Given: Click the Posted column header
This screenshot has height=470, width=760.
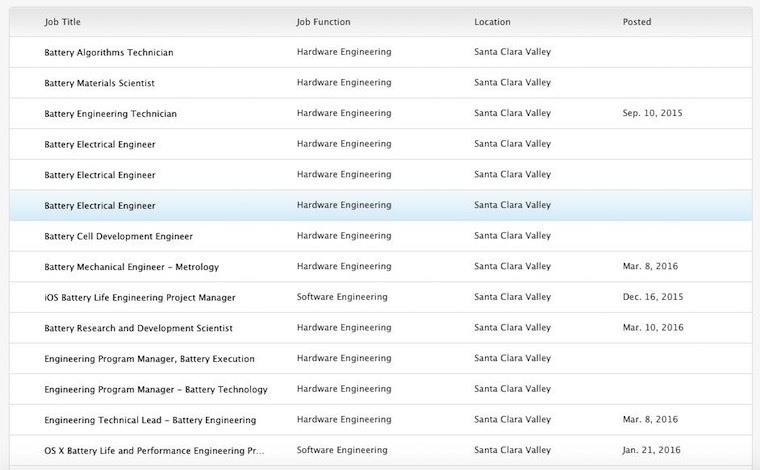Looking at the screenshot, I should (636, 22).
